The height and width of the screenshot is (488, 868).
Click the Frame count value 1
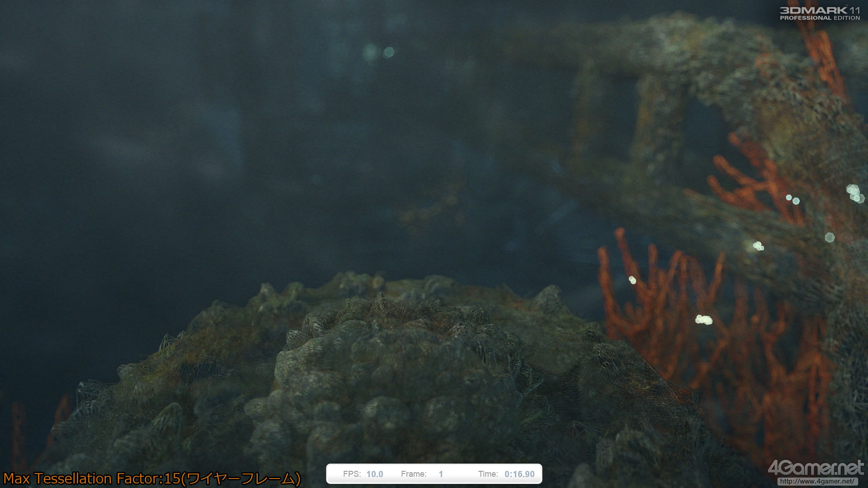441,474
